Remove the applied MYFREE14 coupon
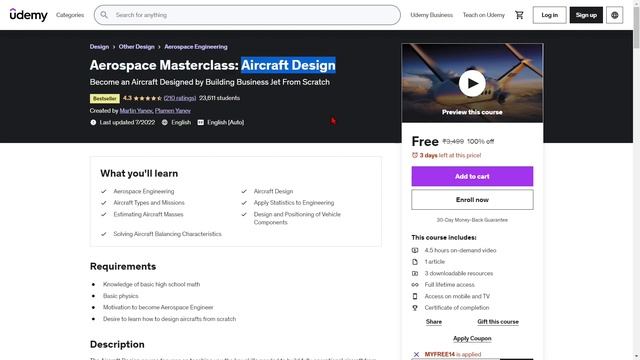Image resolution: width=640 pixels, height=360 pixels. tap(416, 354)
